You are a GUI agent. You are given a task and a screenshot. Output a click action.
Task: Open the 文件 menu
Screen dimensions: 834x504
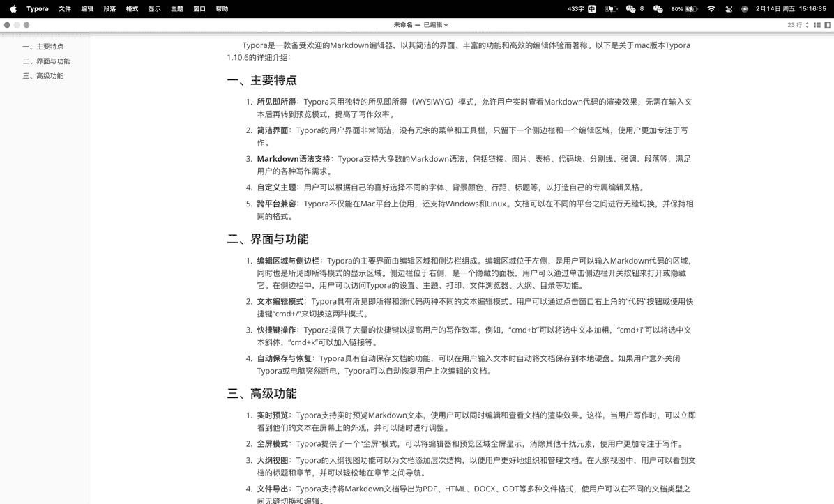(66, 9)
